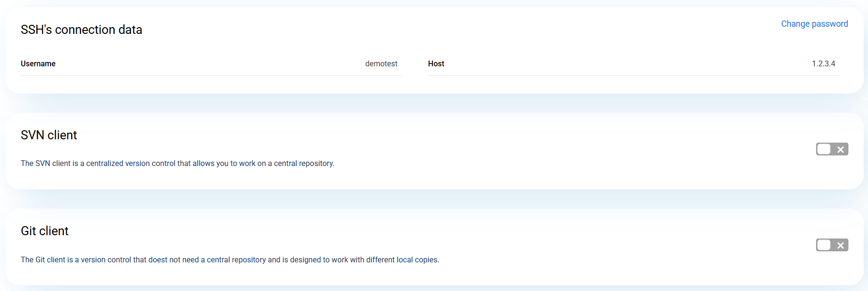Click the divider line under Username row
Viewport: 868px width, 291px height.
(211, 75)
